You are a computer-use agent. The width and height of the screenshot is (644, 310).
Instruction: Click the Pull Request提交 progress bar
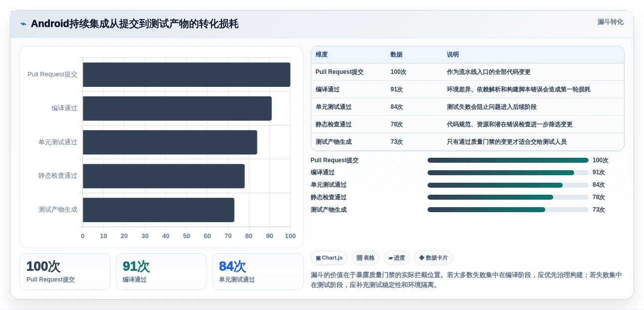click(508, 160)
